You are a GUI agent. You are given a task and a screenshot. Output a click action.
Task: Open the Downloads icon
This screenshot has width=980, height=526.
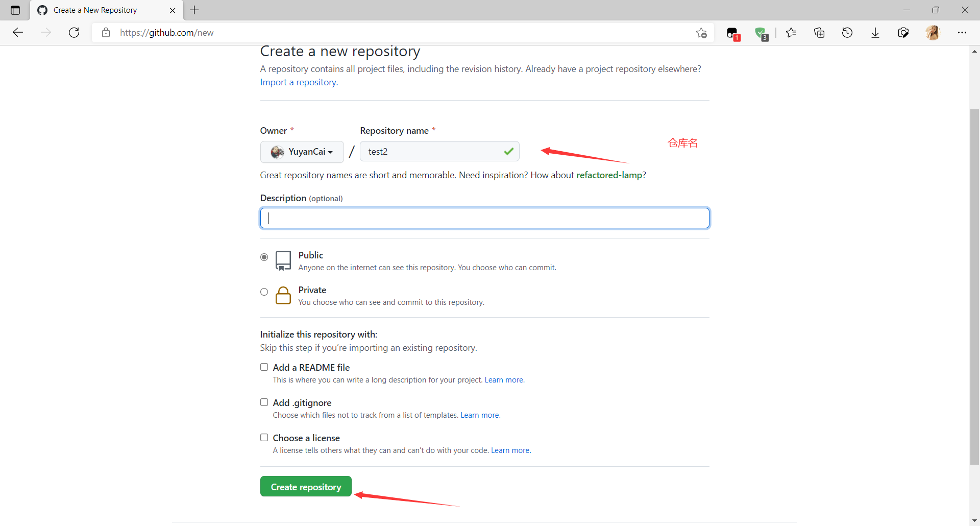(875, 33)
